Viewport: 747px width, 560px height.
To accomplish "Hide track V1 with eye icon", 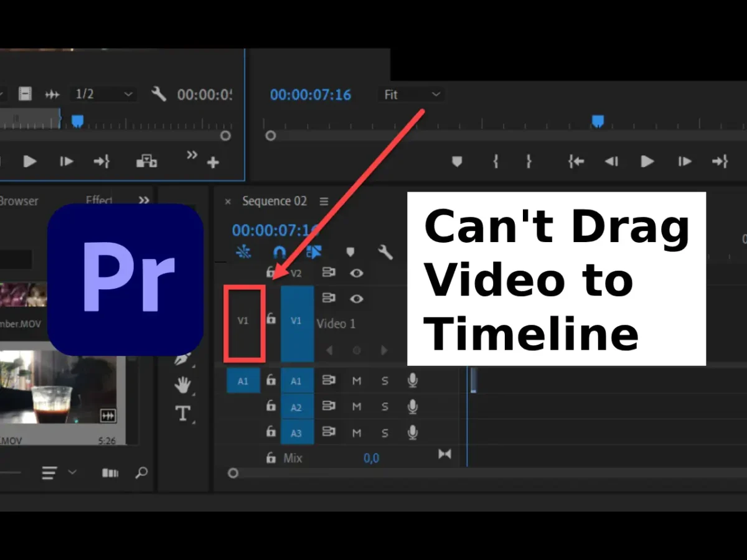I will coord(356,299).
